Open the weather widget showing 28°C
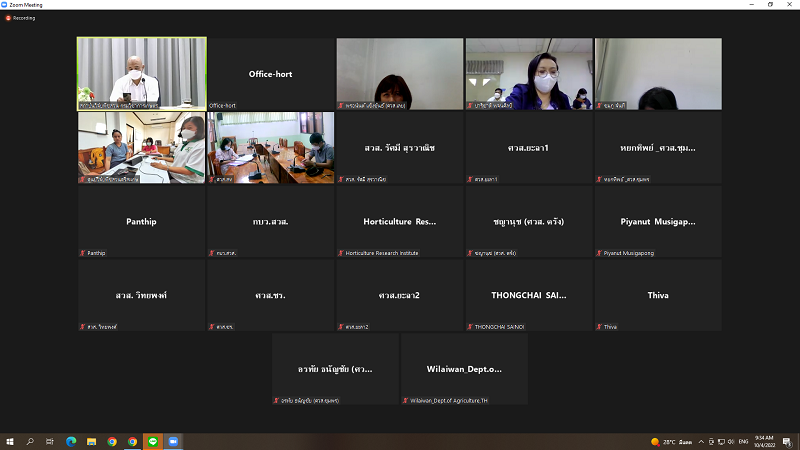 672,441
